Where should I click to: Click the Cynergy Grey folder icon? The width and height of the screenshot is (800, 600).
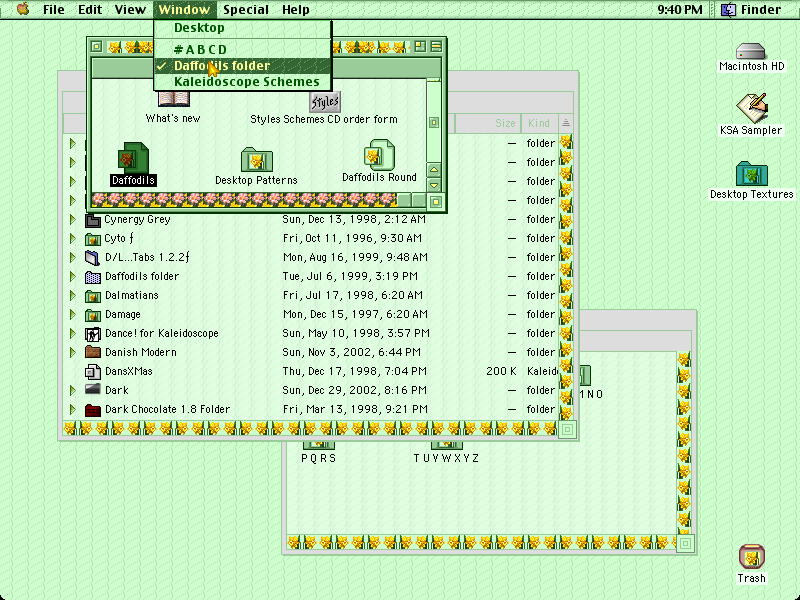(x=92, y=220)
